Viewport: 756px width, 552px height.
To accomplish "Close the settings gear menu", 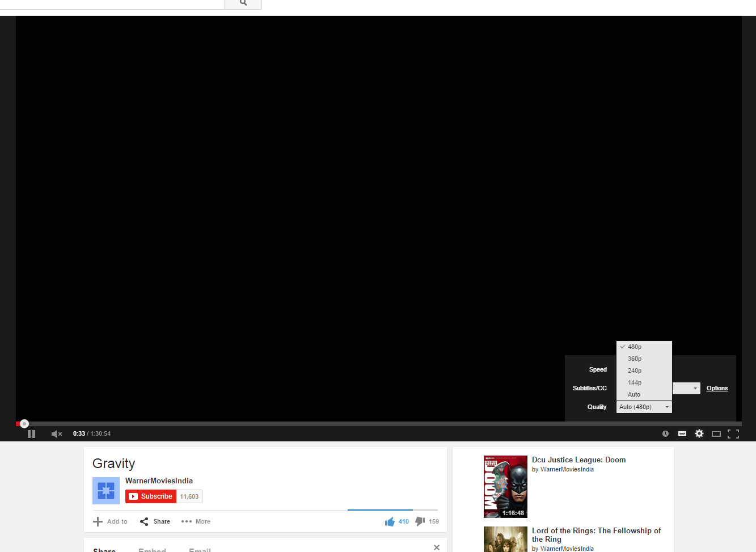I will [699, 433].
